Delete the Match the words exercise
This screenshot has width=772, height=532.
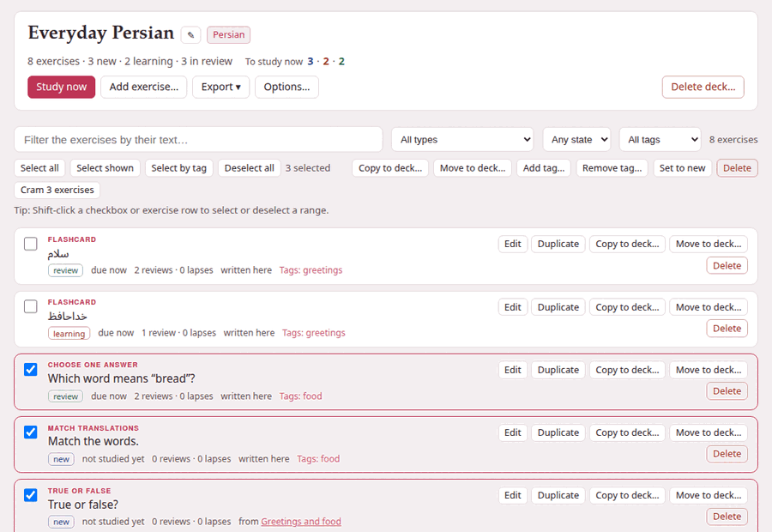coord(727,454)
